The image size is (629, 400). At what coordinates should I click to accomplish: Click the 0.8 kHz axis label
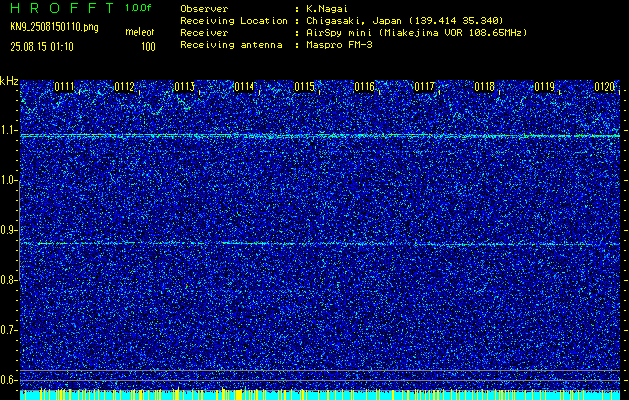click(x=8, y=280)
